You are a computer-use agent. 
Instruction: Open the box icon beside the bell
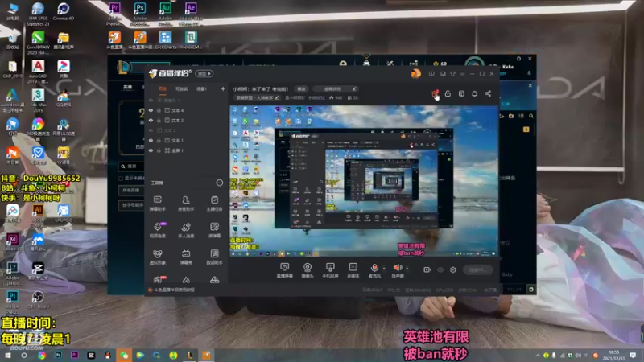tap(461, 93)
